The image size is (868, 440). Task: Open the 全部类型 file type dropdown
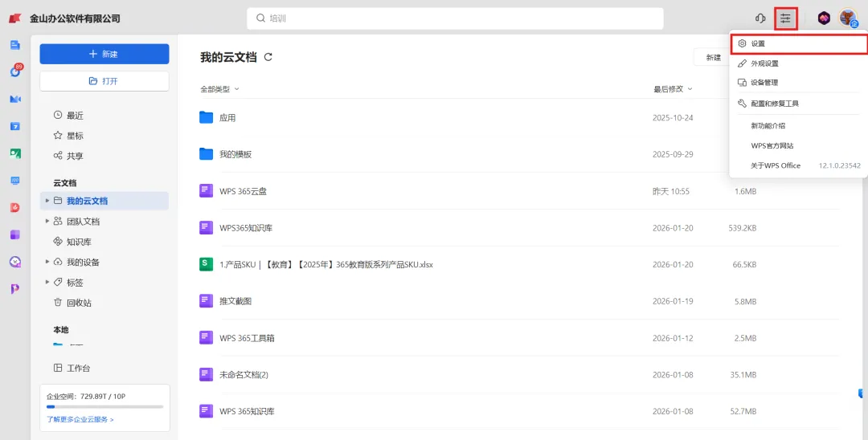[219, 89]
